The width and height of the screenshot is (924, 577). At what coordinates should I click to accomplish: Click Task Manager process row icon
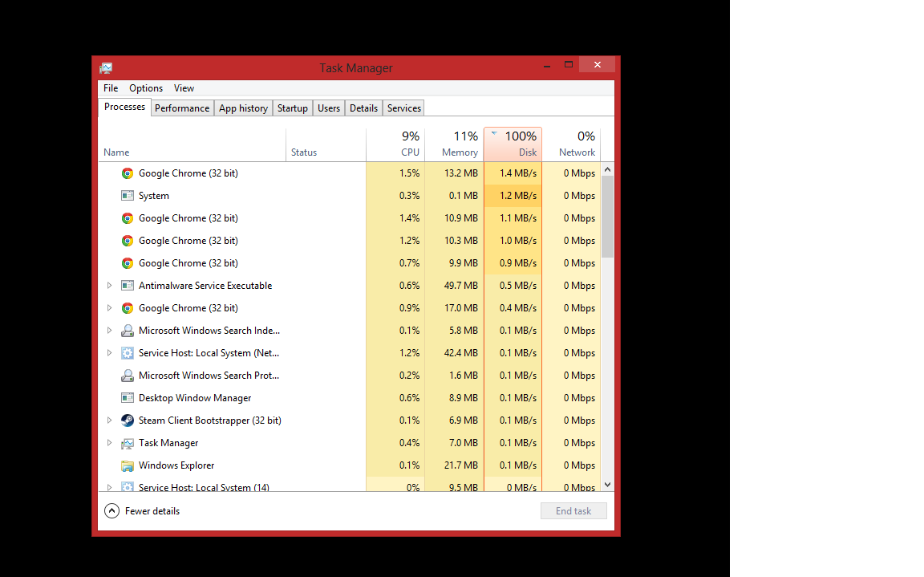click(128, 443)
